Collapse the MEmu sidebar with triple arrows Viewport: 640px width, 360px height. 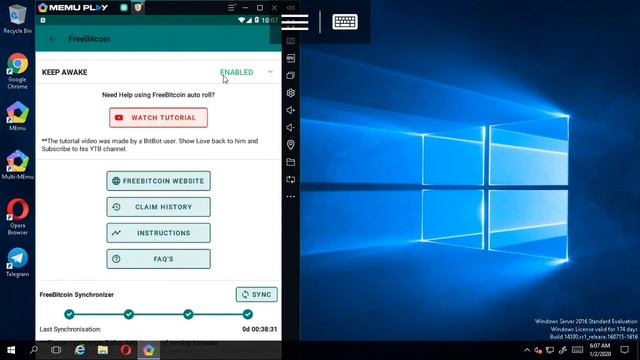point(291,7)
